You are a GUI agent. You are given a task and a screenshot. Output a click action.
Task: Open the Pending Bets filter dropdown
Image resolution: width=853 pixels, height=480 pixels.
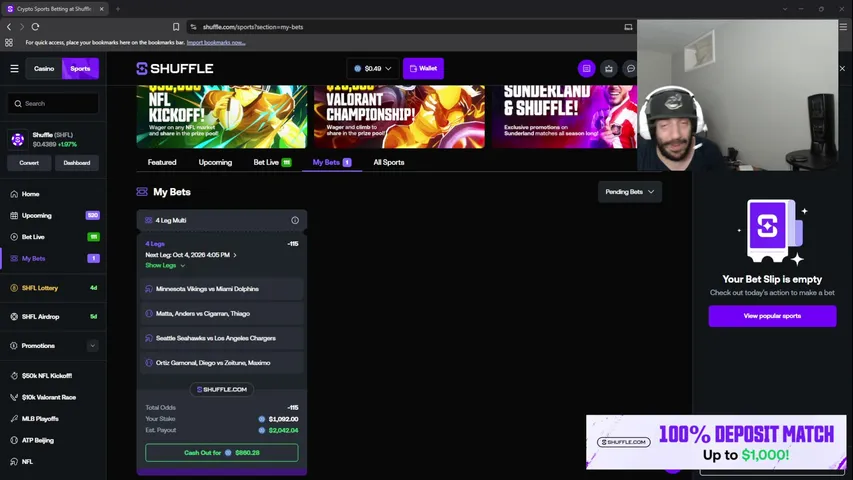coord(629,192)
